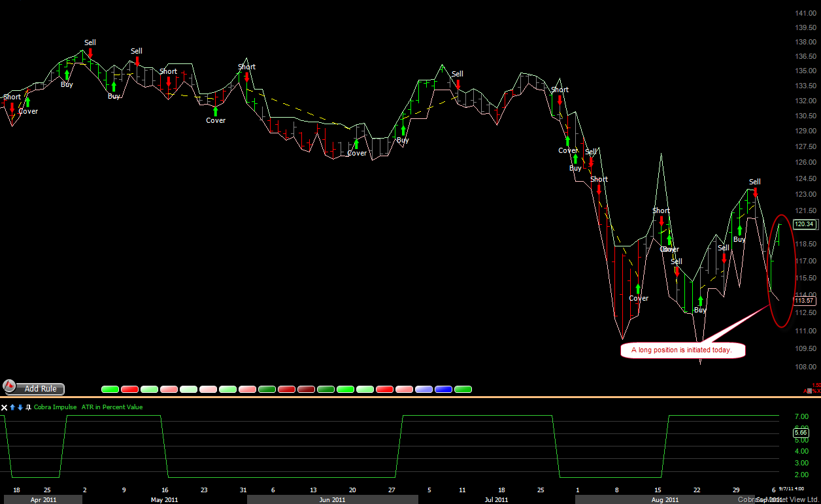Image resolution: width=821 pixels, height=504 pixels.
Task: Click the red Cobra logo beside Add Rule
Action: tap(10, 388)
